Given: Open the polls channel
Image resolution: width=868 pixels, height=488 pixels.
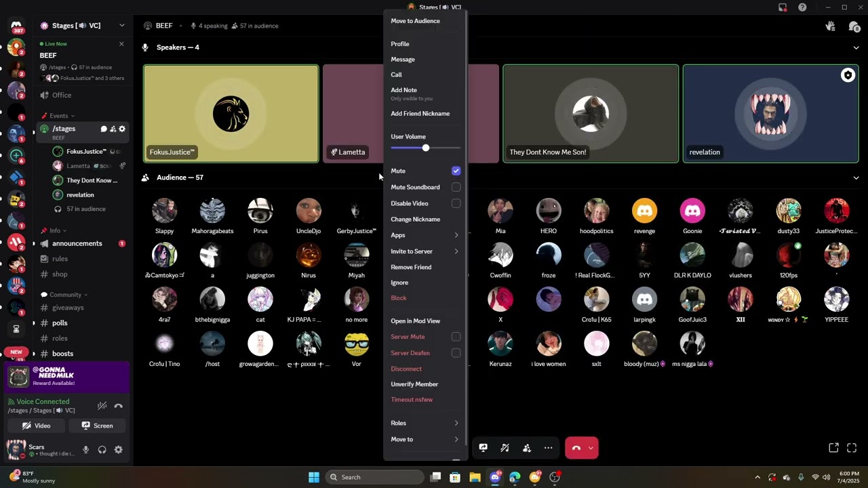Looking at the screenshot, I should coord(60,323).
